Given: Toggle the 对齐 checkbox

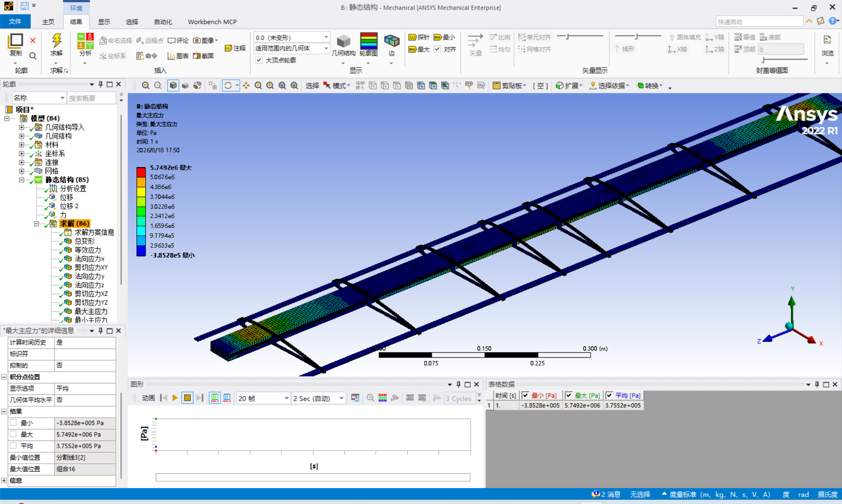Looking at the screenshot, I should tap(437, 49).
